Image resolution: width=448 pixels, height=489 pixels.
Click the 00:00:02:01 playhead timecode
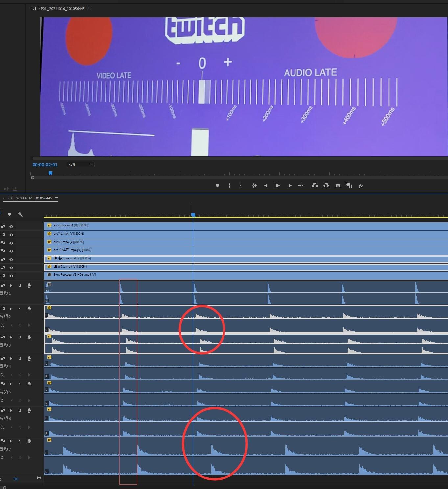click(45, 165)
